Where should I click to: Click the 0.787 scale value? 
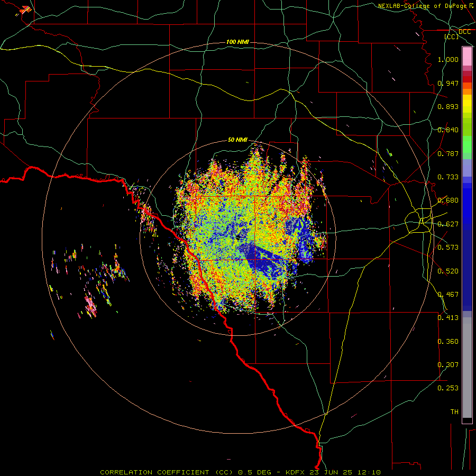pos(448,153)
